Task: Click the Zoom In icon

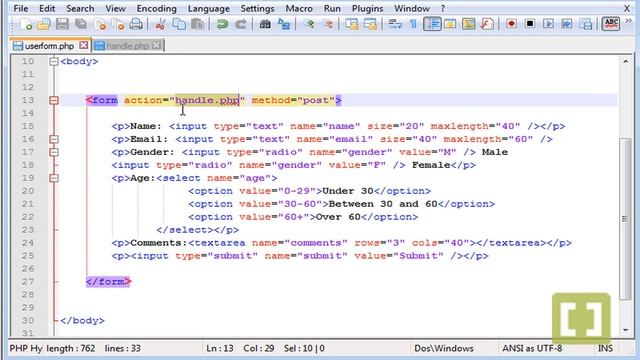Action: point(309,24)
